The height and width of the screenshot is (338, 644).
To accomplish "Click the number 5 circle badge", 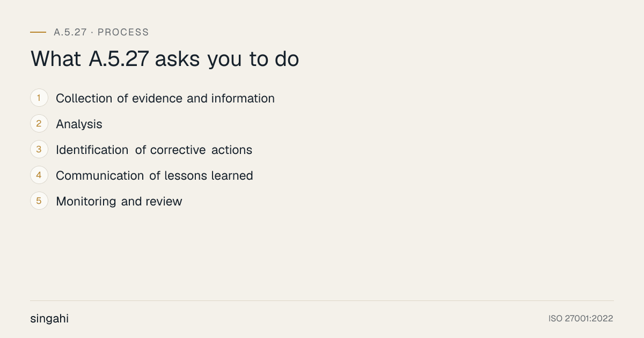I will 39,201.
